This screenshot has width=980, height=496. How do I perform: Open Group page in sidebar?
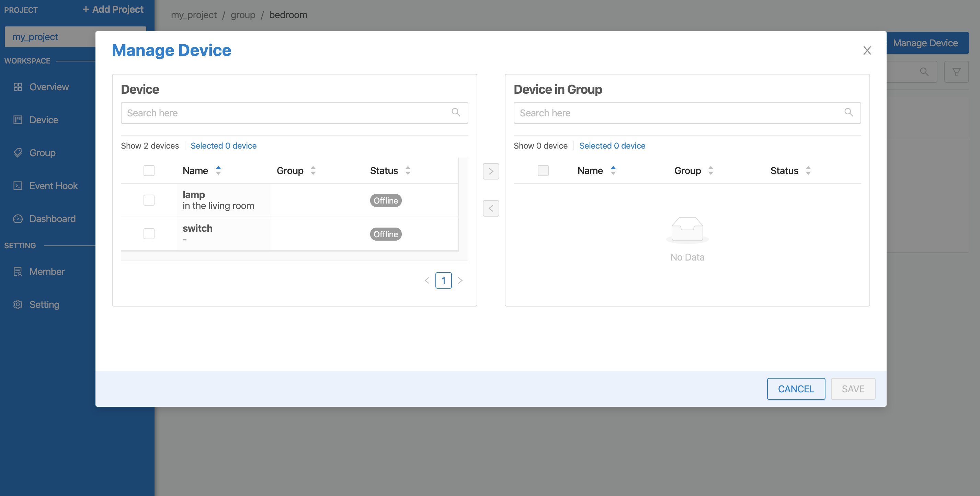(x=43, y=152)
